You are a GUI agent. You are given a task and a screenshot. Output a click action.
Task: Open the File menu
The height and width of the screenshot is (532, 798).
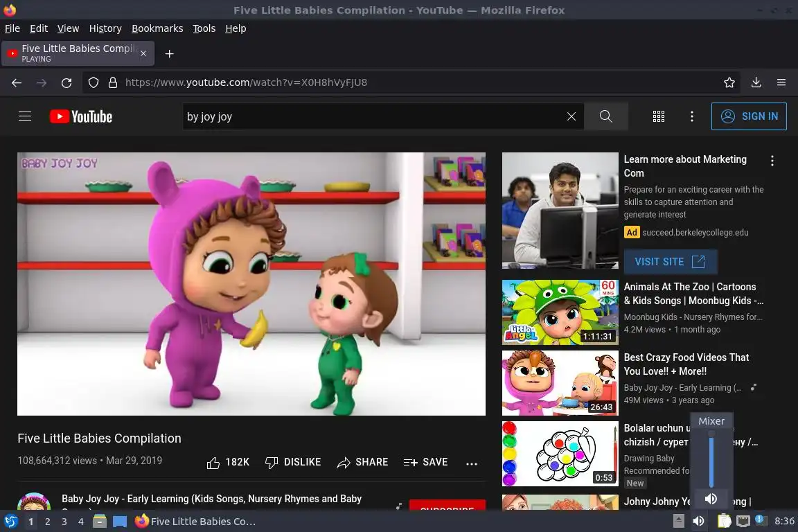pos(12,28)
